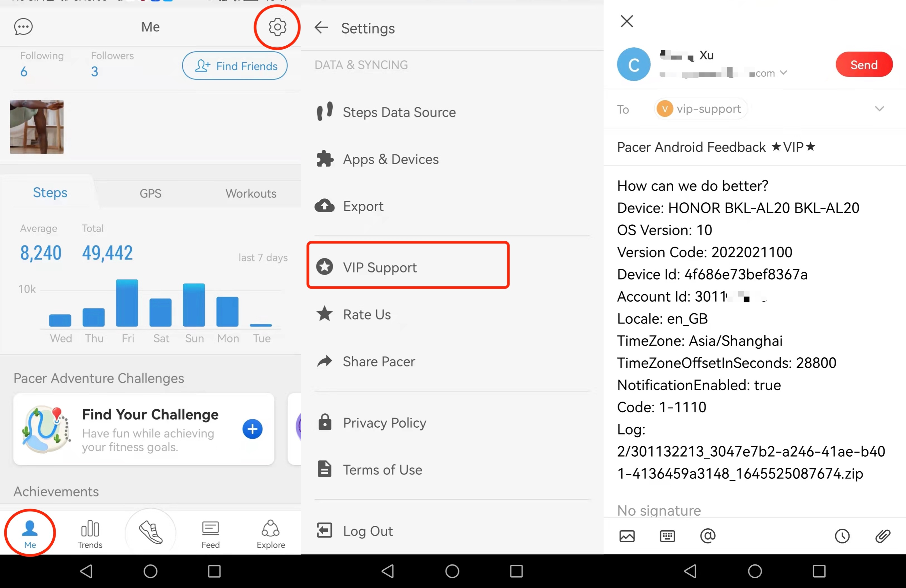Tap total steps value 49,442
Image resolution: width=906 pixels, height=588 pixels.
[107, 253]
